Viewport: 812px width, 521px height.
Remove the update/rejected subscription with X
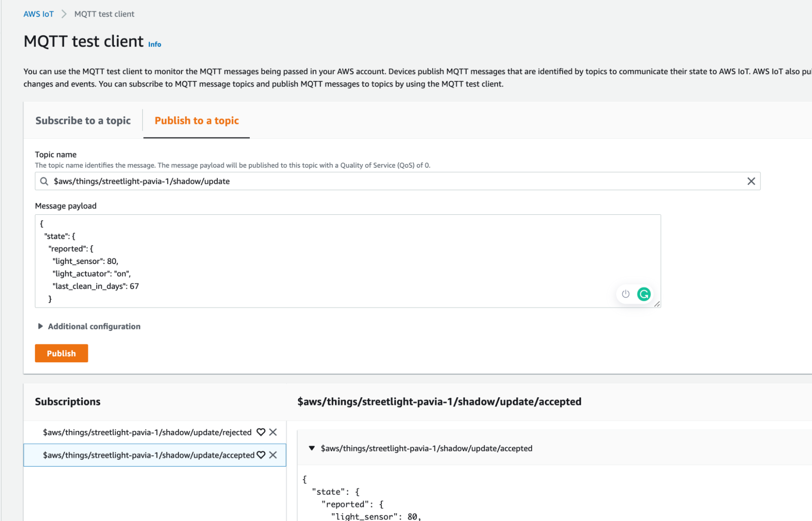point(273,432)
